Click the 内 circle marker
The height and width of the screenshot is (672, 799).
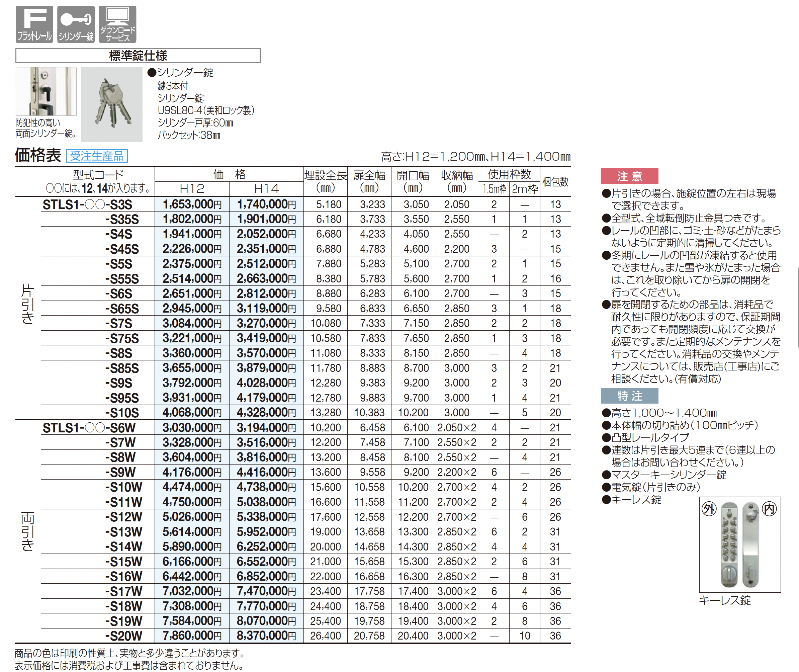tap(769, 509)
